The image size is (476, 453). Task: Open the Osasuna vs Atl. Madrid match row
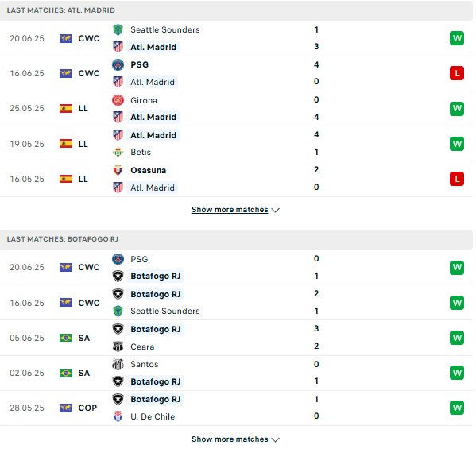[x=236, y=179]
